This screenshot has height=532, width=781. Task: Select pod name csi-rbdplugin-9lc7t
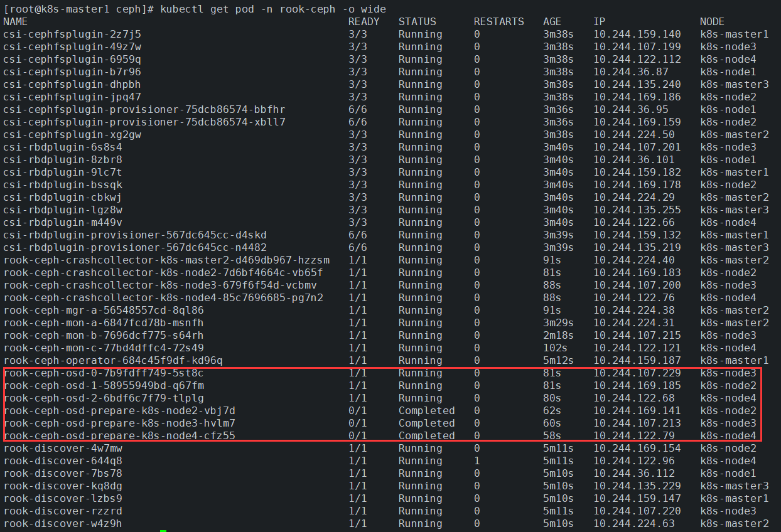click(x=63, y=172)
